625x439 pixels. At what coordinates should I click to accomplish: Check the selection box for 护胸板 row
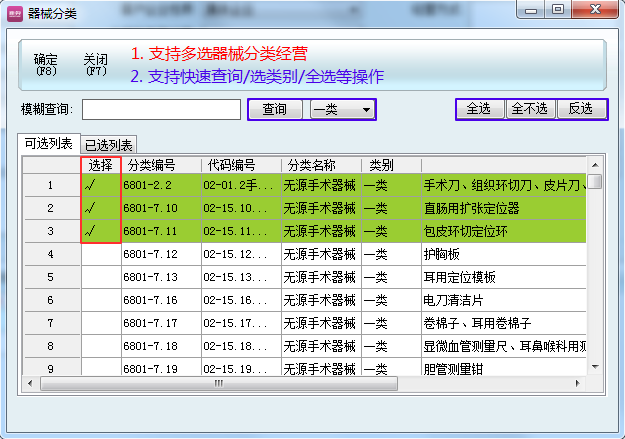[x=100, y=255]
